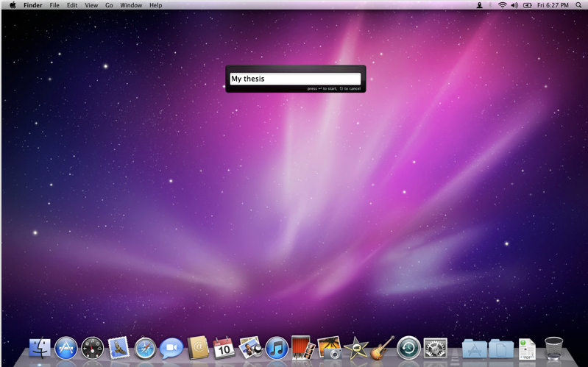Open iMovie star icon in the Dock
Image resolution: width=588 pixels, height=367 pixels.
tap(355, 349)
